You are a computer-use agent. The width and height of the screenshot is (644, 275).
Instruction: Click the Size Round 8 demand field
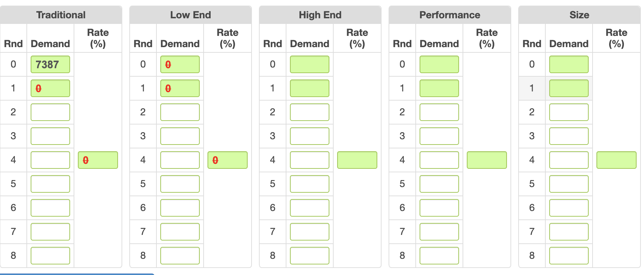click(x=569, y=256)
